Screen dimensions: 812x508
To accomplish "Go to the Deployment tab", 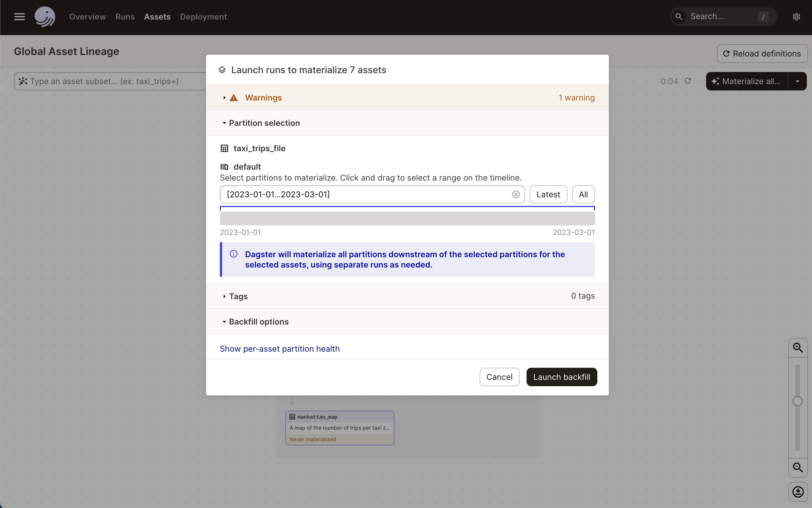I will pyautogui.click(x=203, y=16).
